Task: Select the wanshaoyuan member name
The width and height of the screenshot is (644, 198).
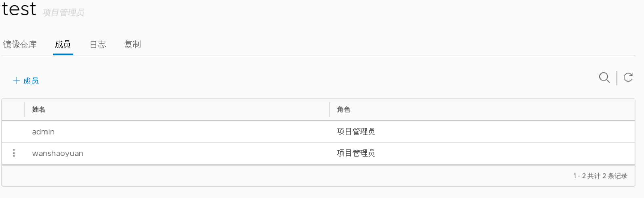Action: click(58, 153)
